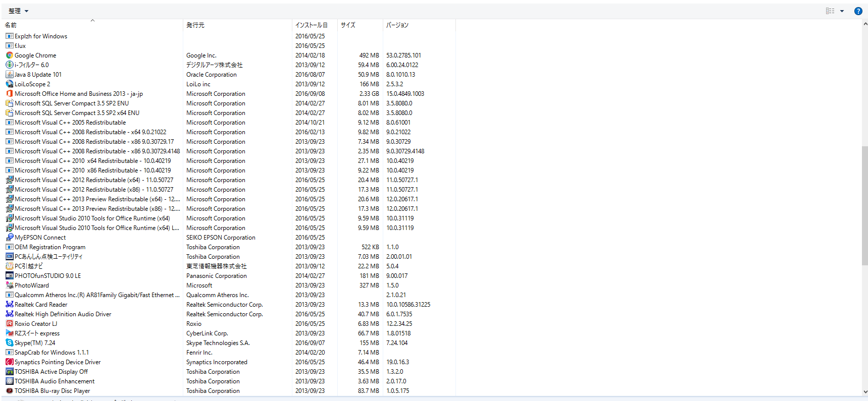The width and height of the screenshot is (868, 401).
Task: Click publisher Skype Technologies S.A.
Action: [x=218, y=343]
